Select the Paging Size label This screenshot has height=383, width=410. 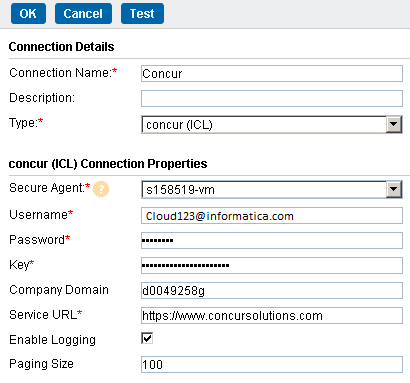(x=41, y=364)
